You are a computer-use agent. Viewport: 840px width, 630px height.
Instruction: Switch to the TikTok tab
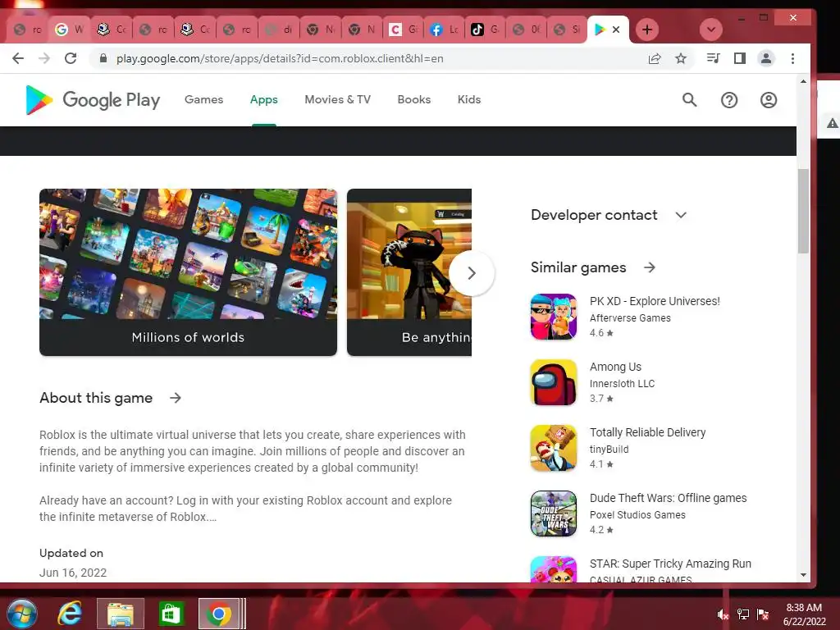[486, 30]
